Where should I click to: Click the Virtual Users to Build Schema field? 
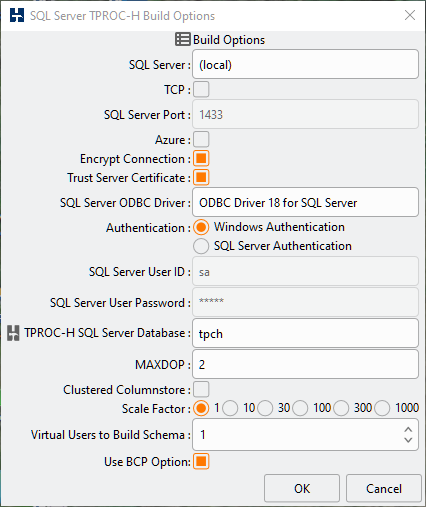tap(305, 435)
